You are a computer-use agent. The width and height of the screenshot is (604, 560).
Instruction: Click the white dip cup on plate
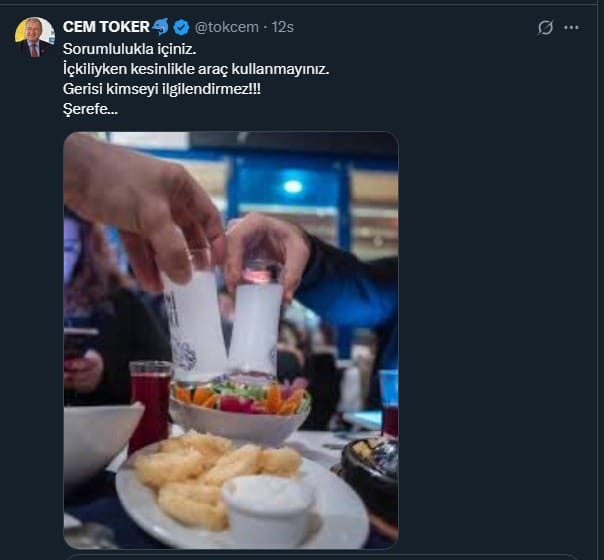(265, 505)
